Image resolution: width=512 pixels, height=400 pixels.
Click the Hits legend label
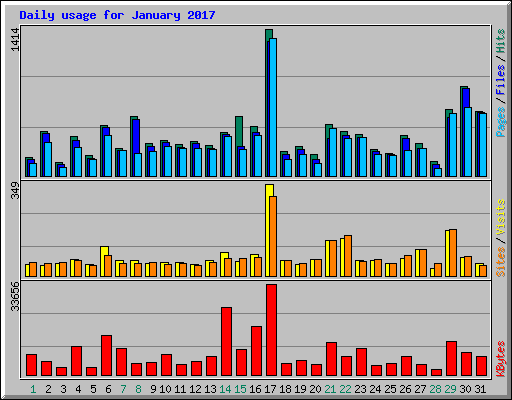[501, 41]
